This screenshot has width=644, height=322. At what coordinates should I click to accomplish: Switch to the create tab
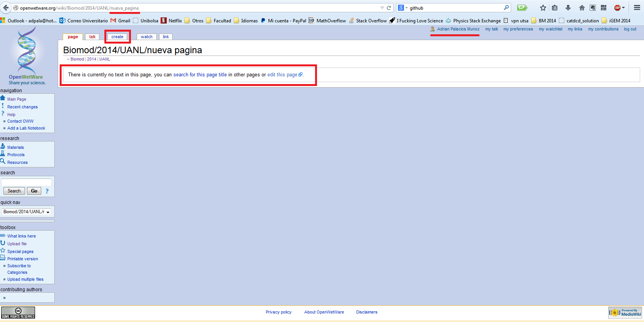117,37
